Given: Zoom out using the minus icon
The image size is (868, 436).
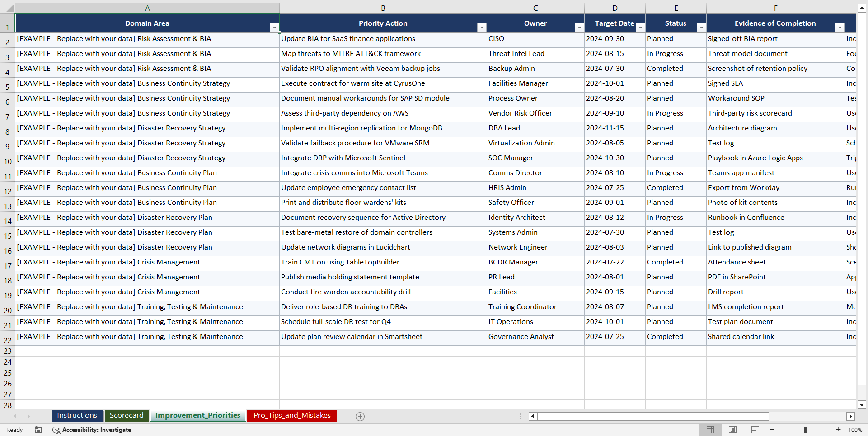Looking at the screenshot, I should click(772, 430).
